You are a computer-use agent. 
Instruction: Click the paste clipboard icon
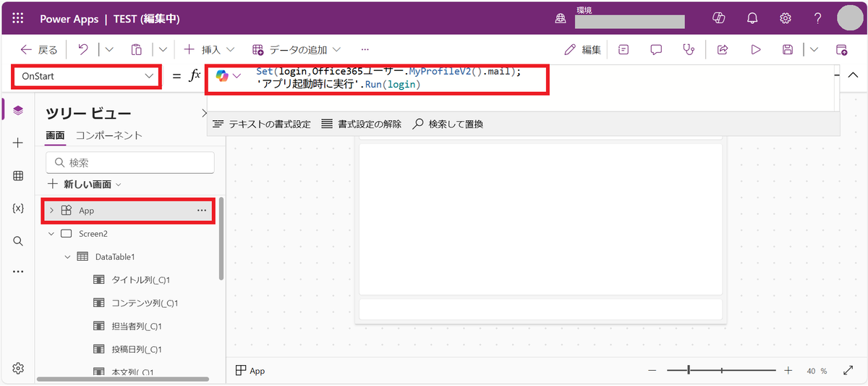point(137,50)
